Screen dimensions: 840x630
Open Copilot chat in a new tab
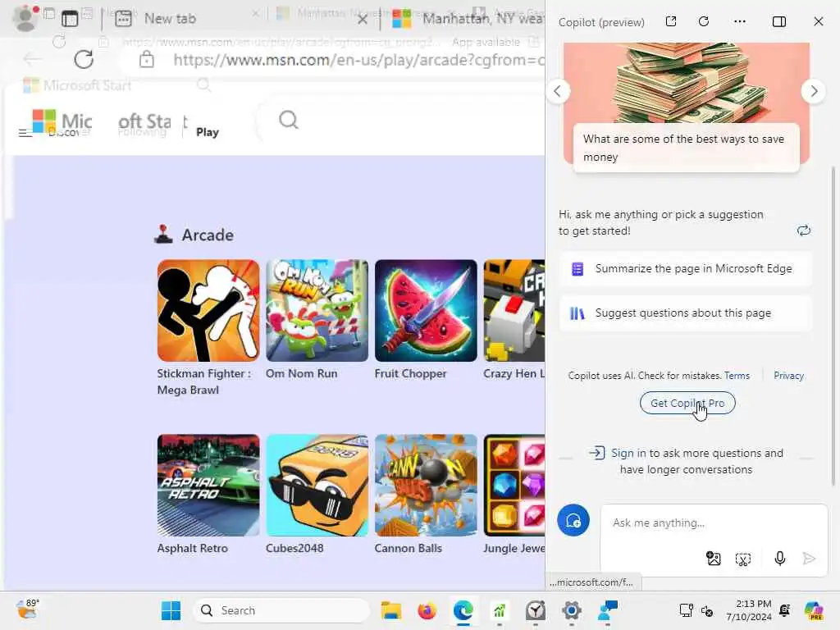pos(671,21)
